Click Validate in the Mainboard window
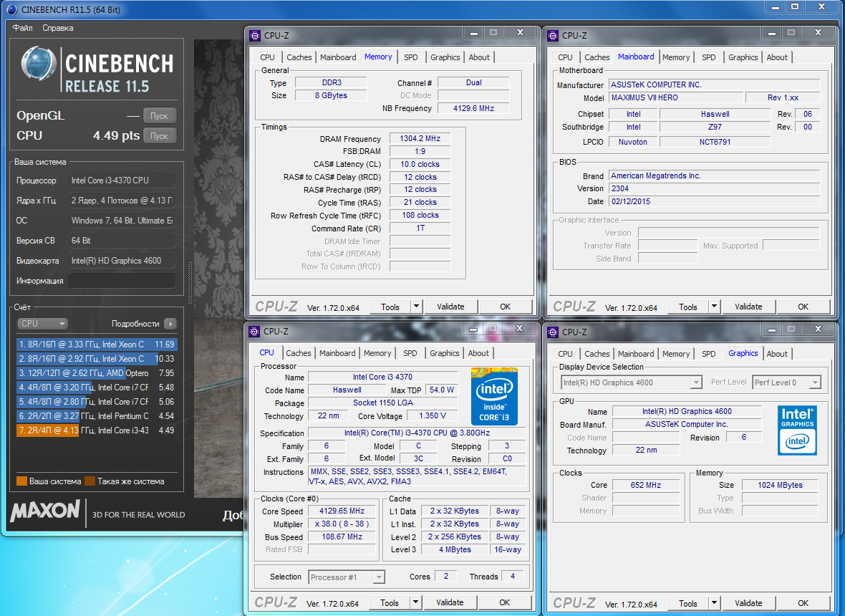 (748, 307)
